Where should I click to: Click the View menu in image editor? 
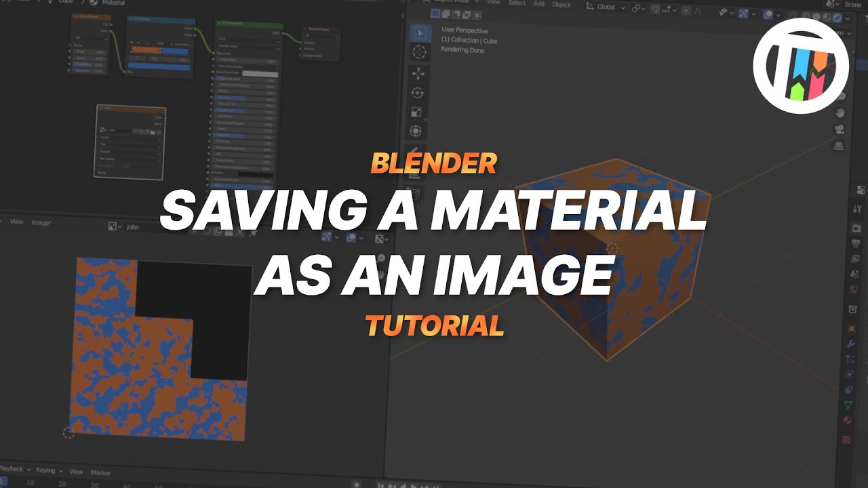[x=16, y=222]
